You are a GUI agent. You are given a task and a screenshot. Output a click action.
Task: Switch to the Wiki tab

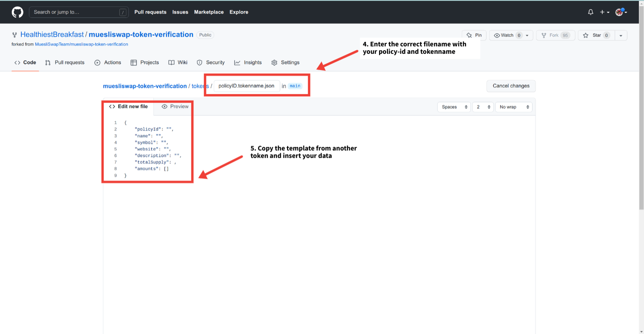point(178,63)
